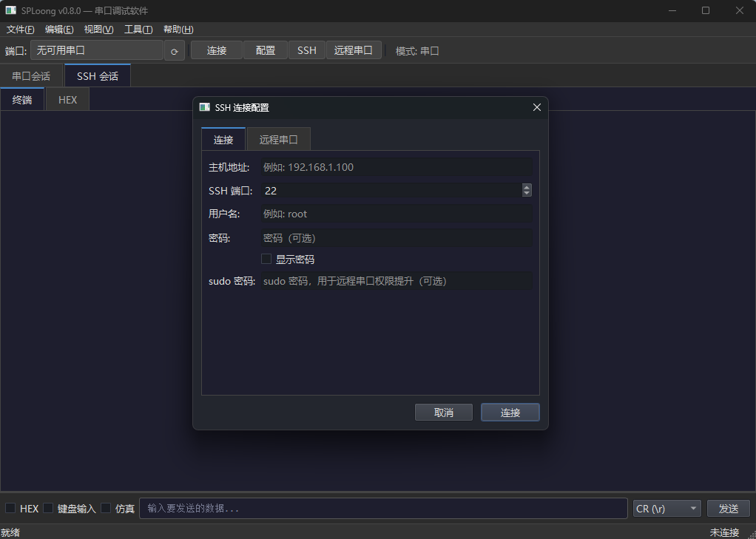Enable the 显示密码 checkbox

(x=266, y=259)
